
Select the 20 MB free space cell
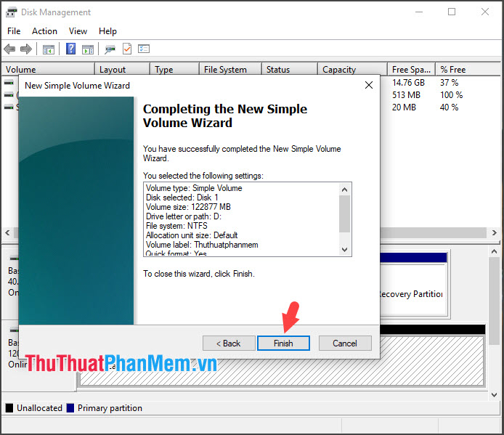pyautogui.click(x=404, y=107)
